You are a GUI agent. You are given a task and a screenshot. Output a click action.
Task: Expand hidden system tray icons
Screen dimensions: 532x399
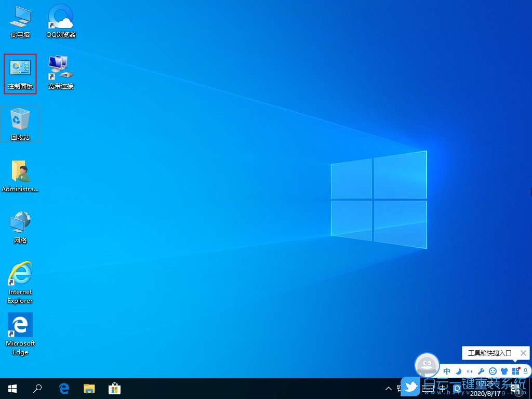pyautogui.click(x=389, y=388)
